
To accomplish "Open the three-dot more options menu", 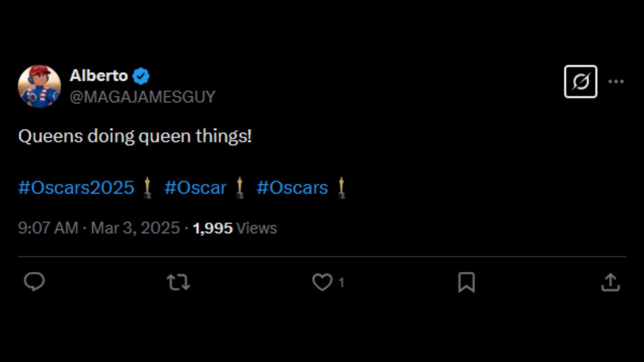I will point(616,82).
